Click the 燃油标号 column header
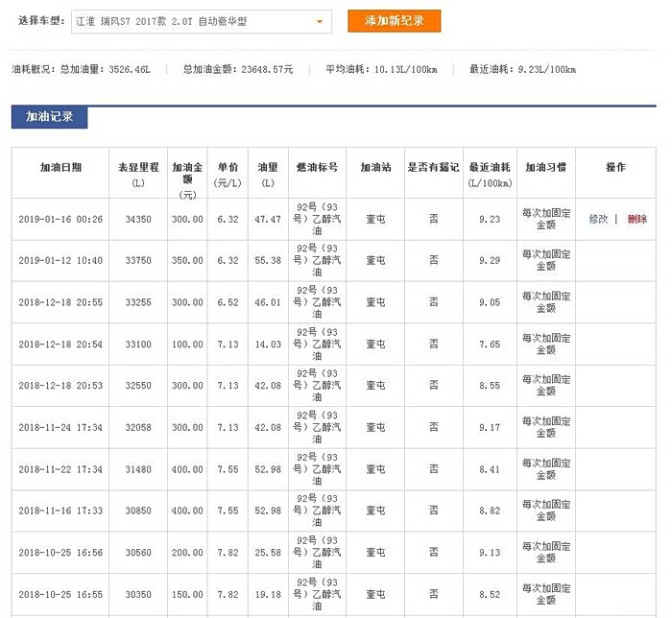This screenshot has width=672, height=618. click(317, 167)
